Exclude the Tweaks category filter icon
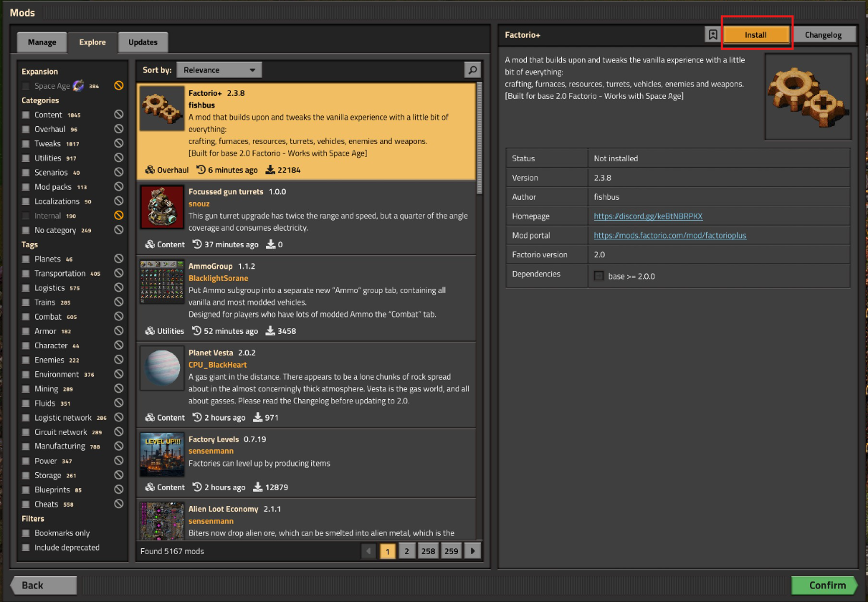The height and width of the screenshot is (602, 868). pyautogui.click(x=119, y=143)
